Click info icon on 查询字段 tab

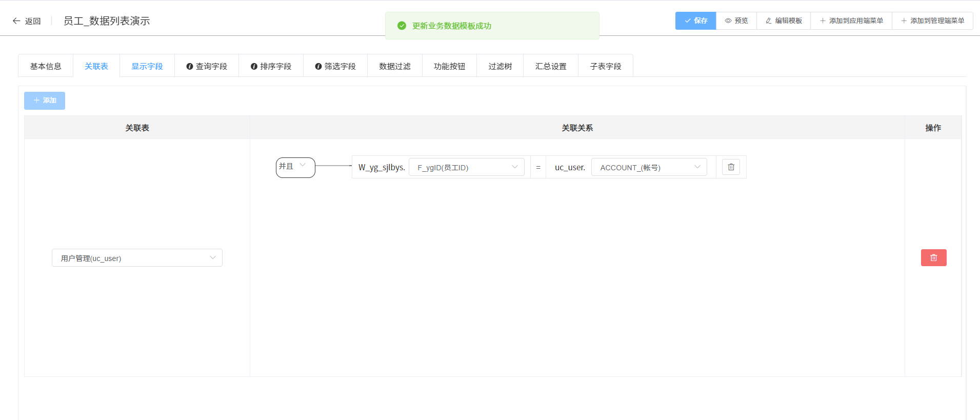[190, 67]
